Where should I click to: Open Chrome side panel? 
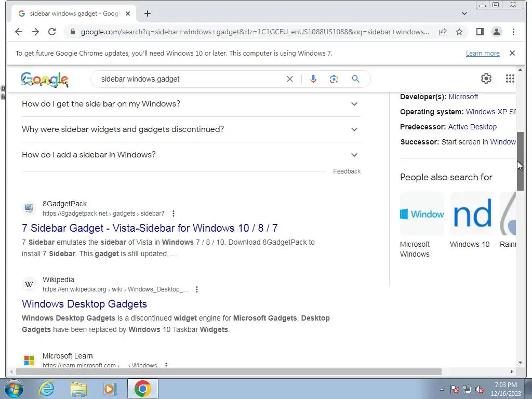tap(480, 32)
